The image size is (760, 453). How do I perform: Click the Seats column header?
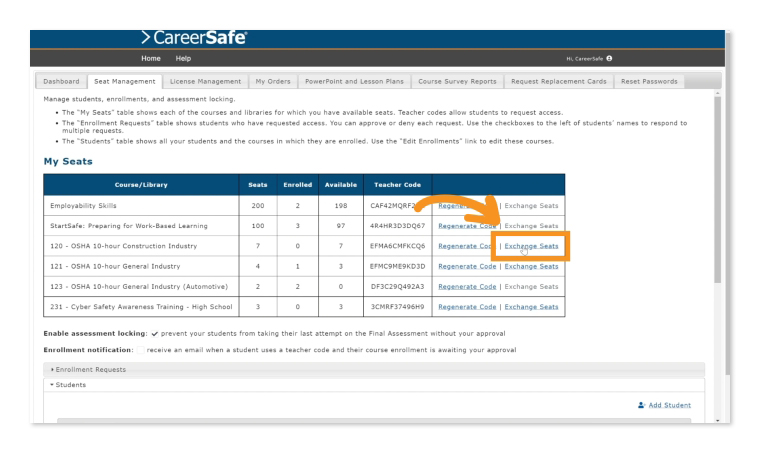pos(258,185)
